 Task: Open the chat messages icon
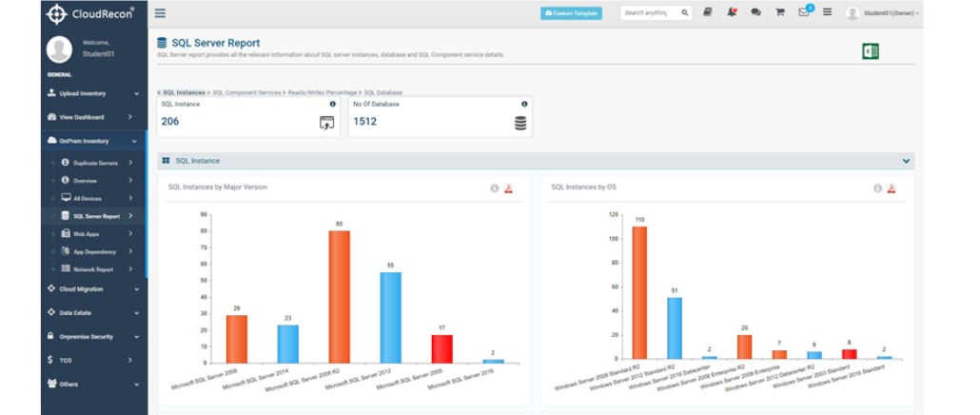(x=755, y=11)
